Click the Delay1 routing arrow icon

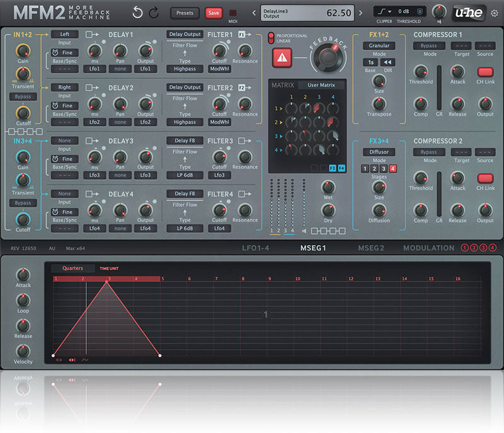click(92, 35)
